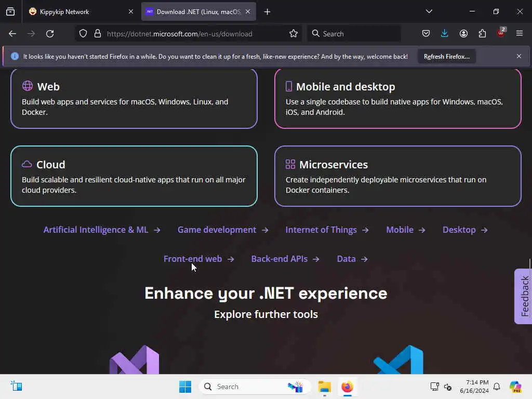532x399 pixels.
Task: Follow Artificial Intelligence & ML link
Action: click(102, 230)
